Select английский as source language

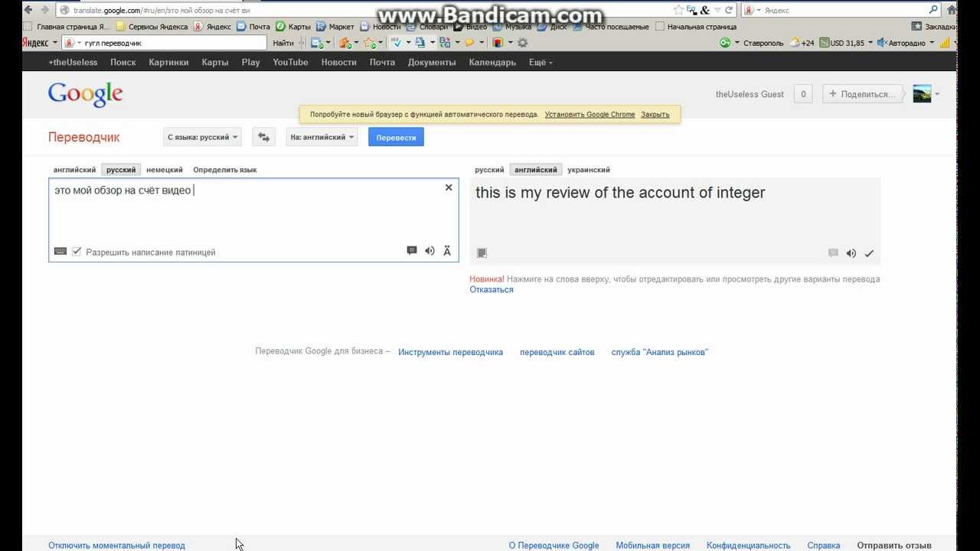point(74,170)
